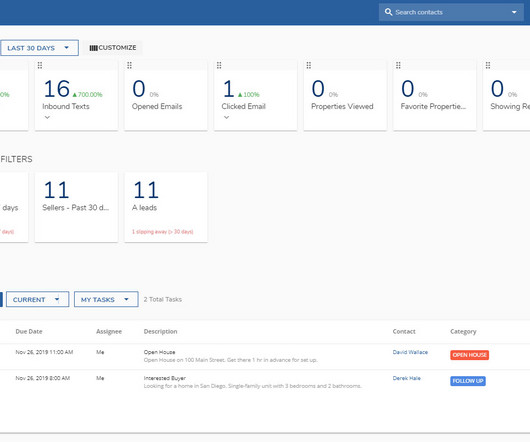Click the Customize button
The height and width of the screenshot is (442, 530).
[x=113, y=48]
